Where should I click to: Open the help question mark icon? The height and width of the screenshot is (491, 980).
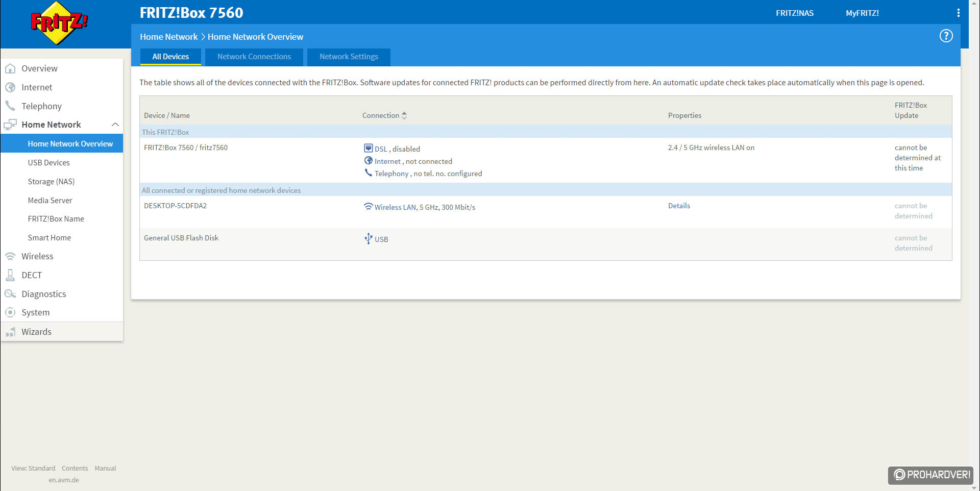(x=946, y=36)
